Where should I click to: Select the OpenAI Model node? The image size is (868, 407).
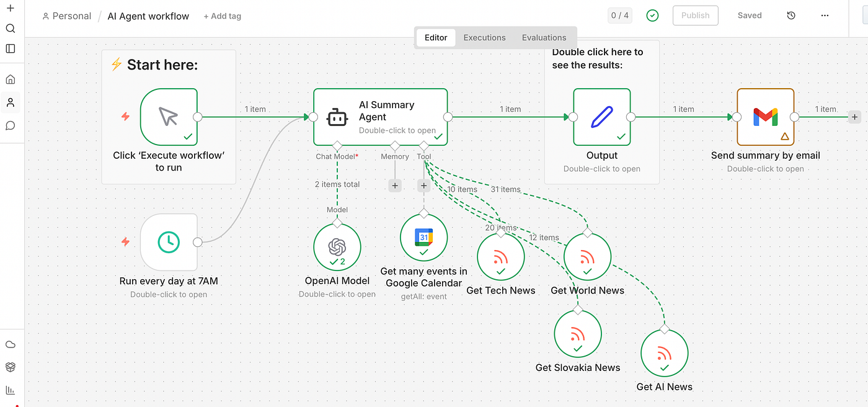[x=337, y=247]
